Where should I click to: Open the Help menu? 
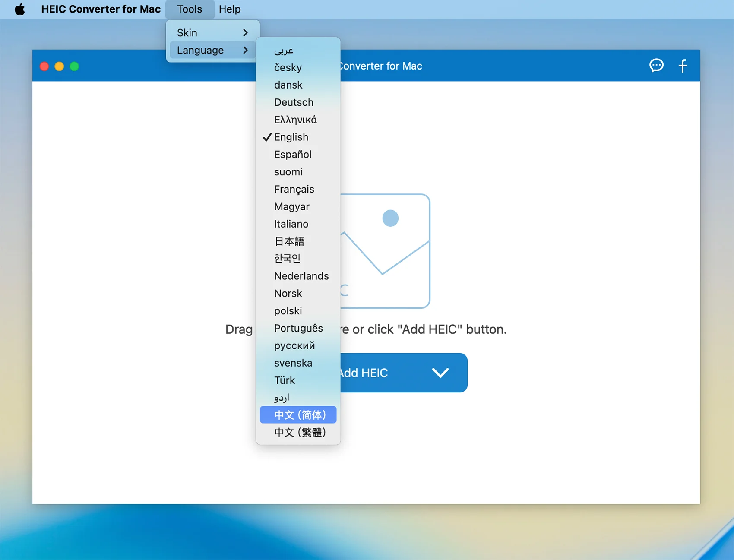[229, 9]
